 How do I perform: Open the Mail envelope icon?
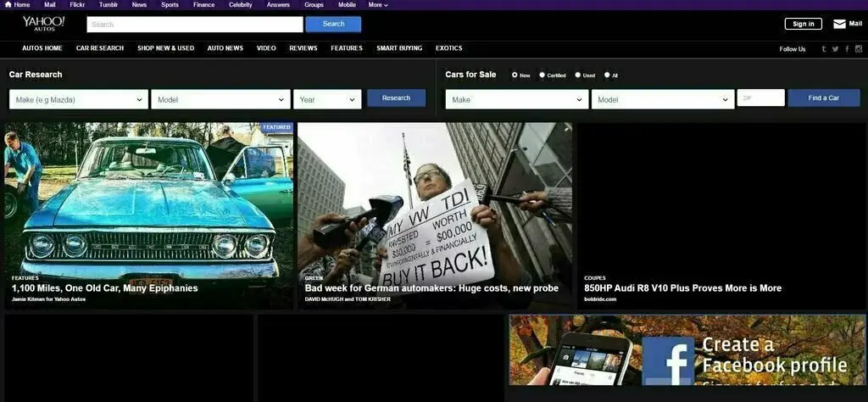click(839, 24)
